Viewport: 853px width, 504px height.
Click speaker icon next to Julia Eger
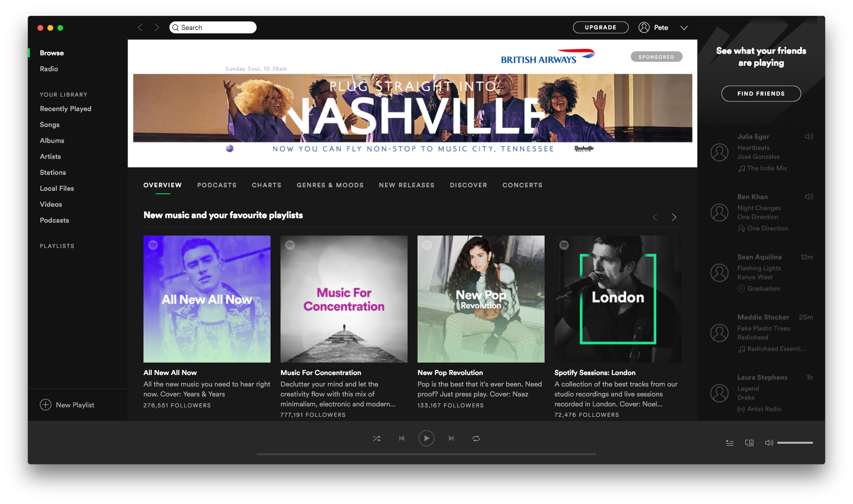click(x=809, y=136)
